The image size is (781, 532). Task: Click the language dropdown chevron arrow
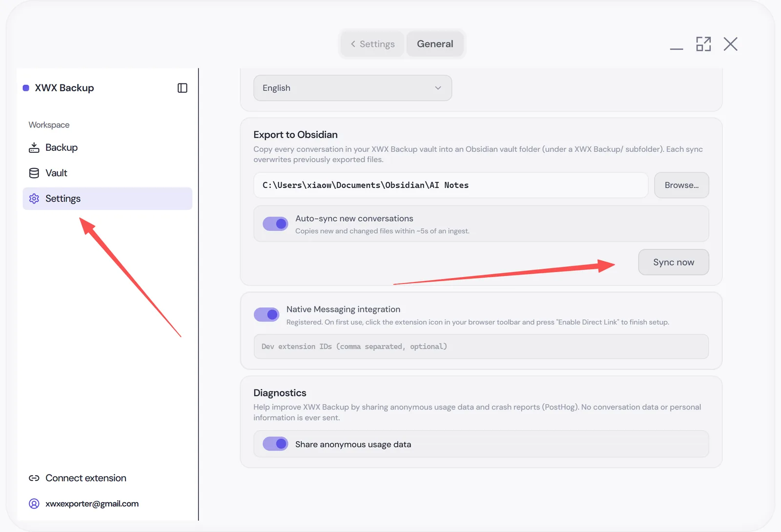[x=438, y=88]
